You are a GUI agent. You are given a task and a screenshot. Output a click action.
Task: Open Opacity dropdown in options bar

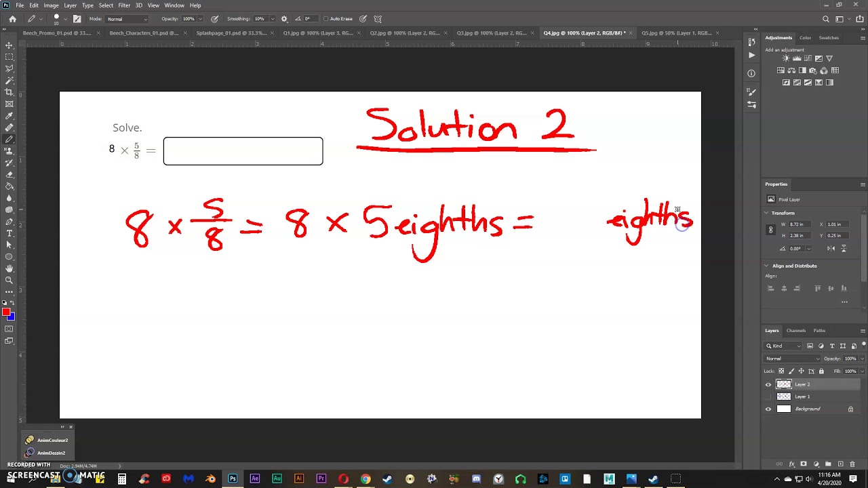pyautogui.click(x=200, y=19)
